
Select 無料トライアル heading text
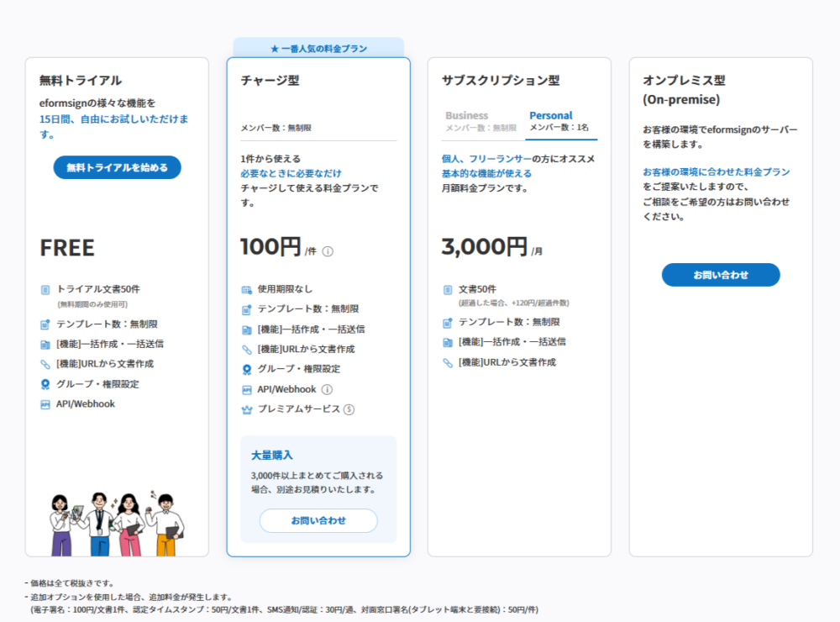(81, 81)
